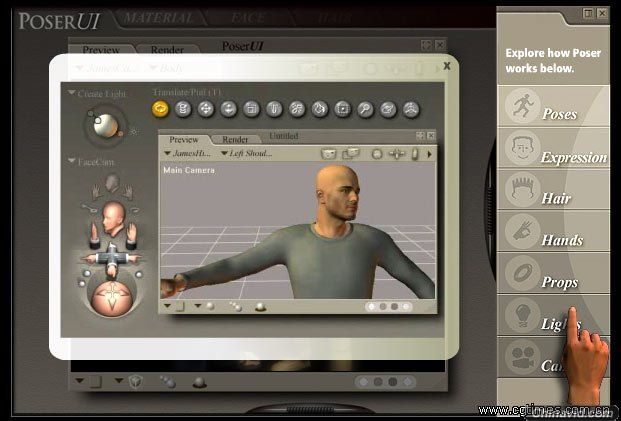The image size is (621, 421).
Task: Click the three-spheres icon below the preview
Action: pos(236,307)
